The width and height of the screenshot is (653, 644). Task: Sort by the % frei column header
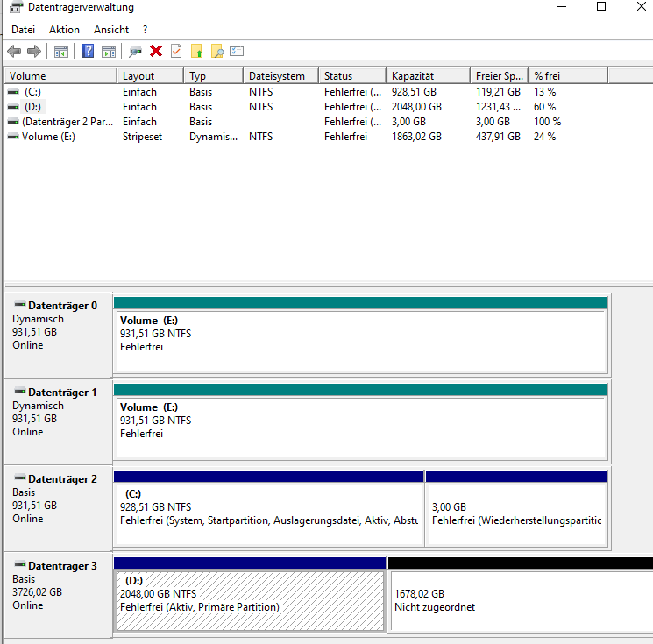click(x=568, y=76)
